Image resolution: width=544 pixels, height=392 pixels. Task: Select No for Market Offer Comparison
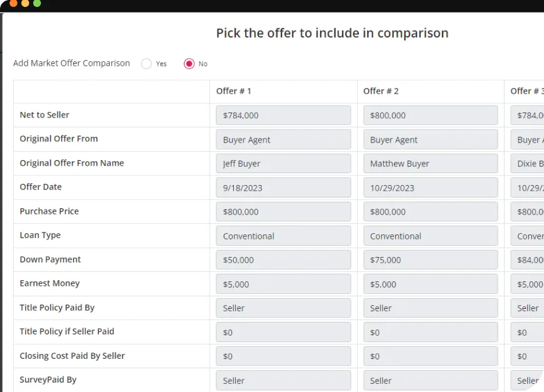click(189, 64)
